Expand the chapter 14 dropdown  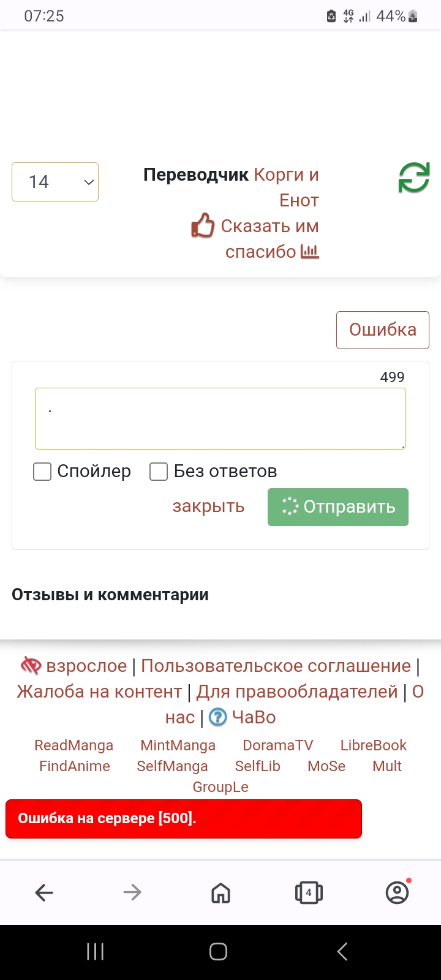click(55, 182)
